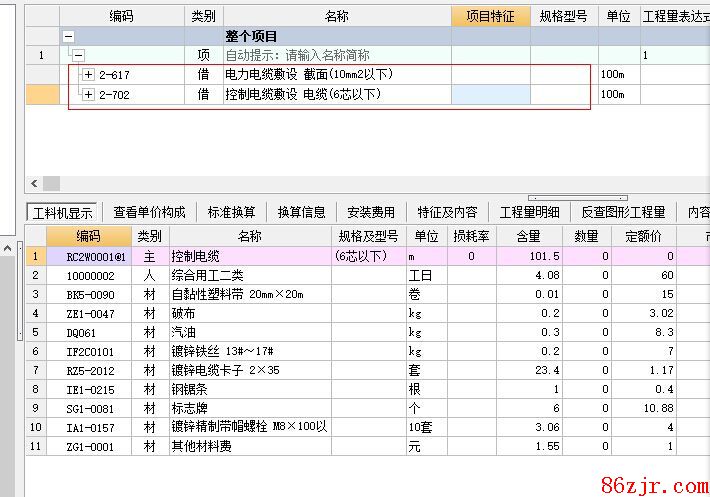Image resolution: width=710 pixels, height=497 pixels.
Task: Expand the 2-702 quota item
Action: [x=89, y=94]
